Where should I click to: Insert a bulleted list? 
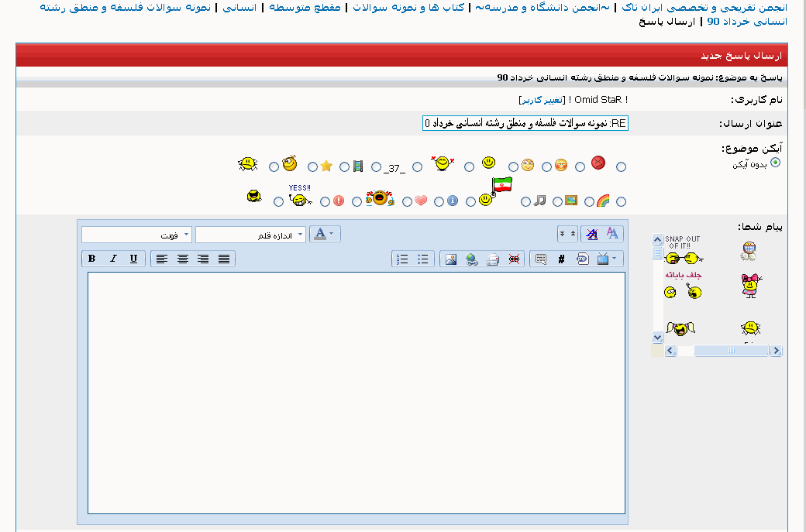424,259
